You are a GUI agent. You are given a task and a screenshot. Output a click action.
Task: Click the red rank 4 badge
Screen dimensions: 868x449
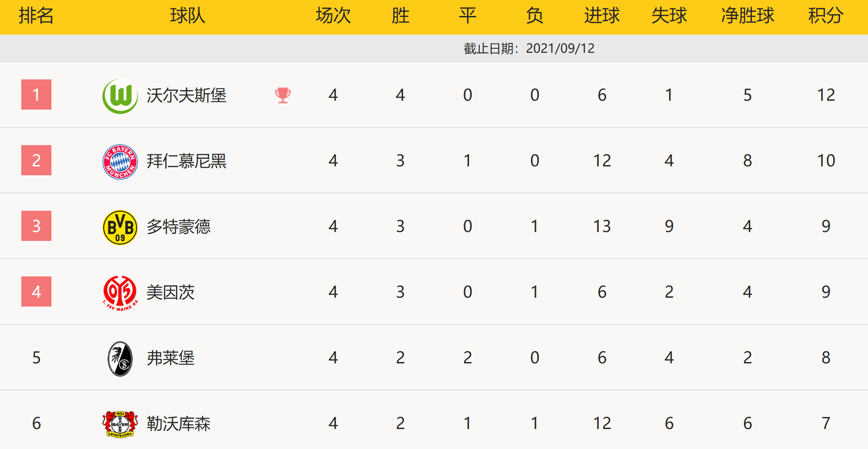(x=36, y=291)
